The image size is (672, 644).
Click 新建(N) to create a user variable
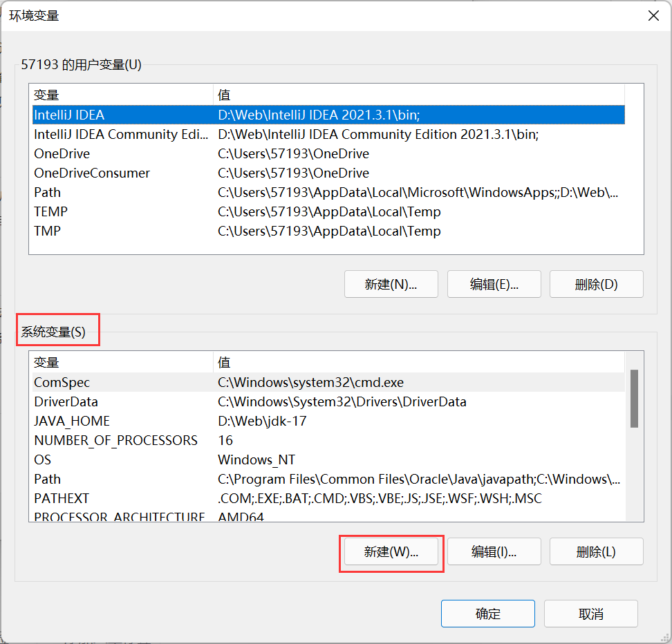[391, 283]
